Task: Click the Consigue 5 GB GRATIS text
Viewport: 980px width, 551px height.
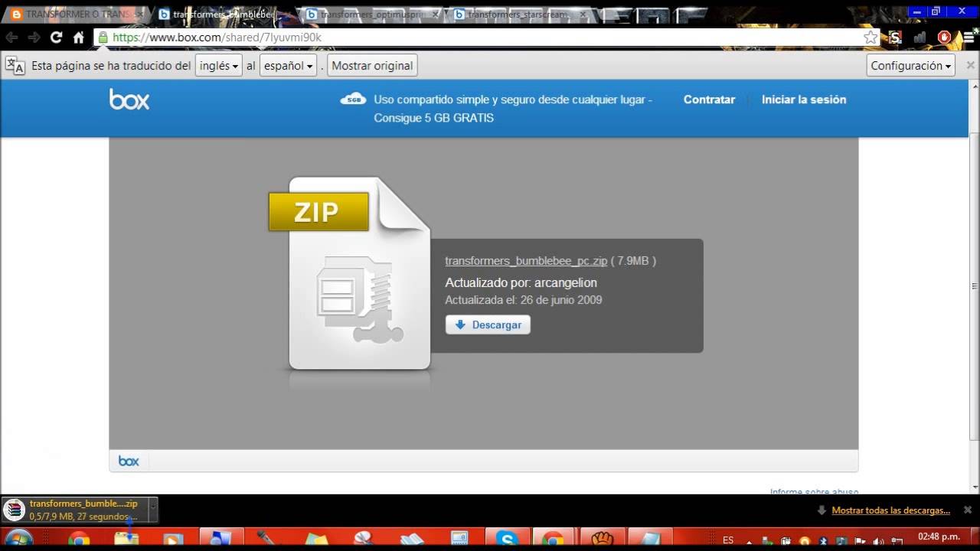Action: (x=433, y=118)
